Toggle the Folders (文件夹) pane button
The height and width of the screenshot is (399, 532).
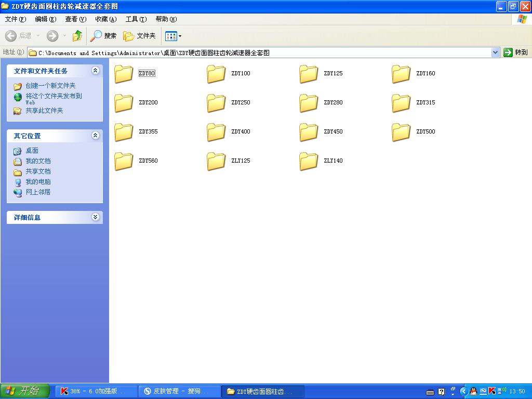click(x=139, y=36)
